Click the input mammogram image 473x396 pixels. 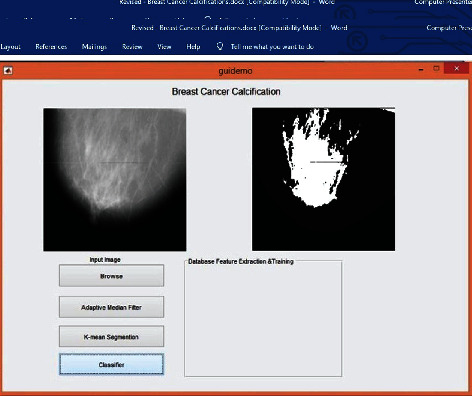(115, 179)
